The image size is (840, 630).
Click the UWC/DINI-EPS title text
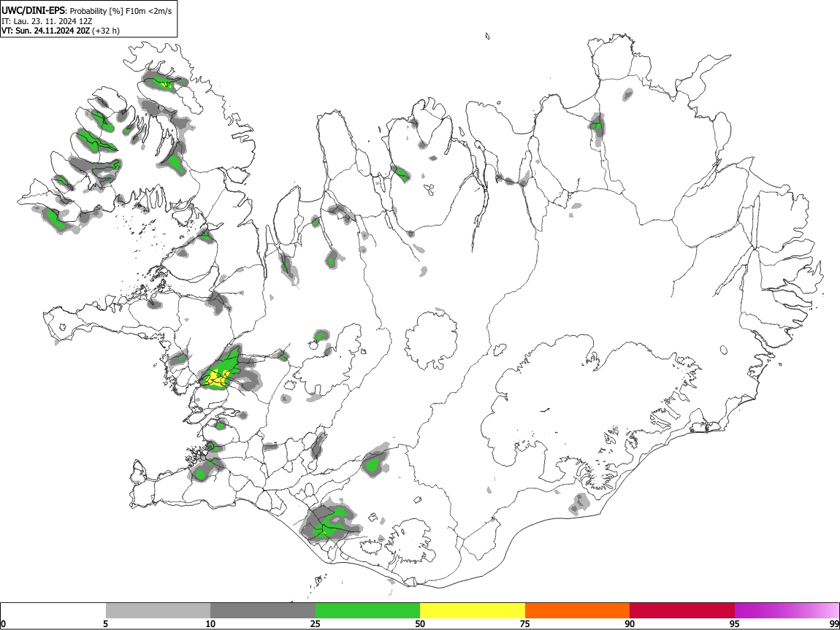(33, 11)
